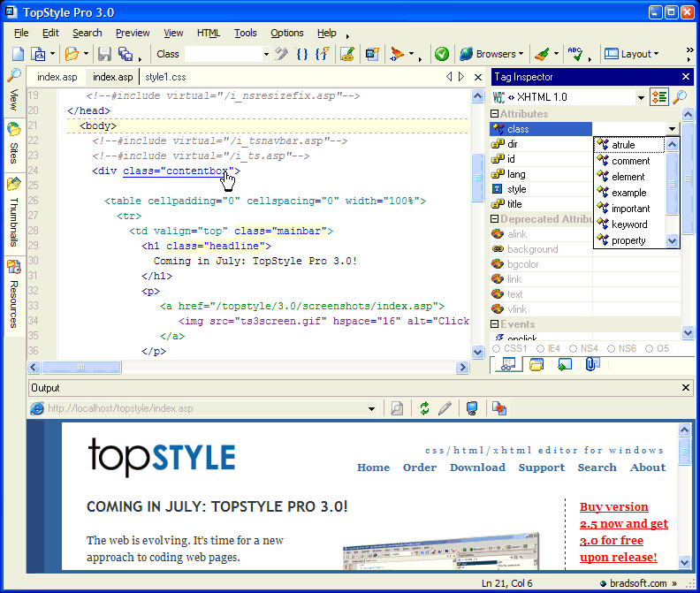
Task: Collapse the Events section
Action: 495,324
